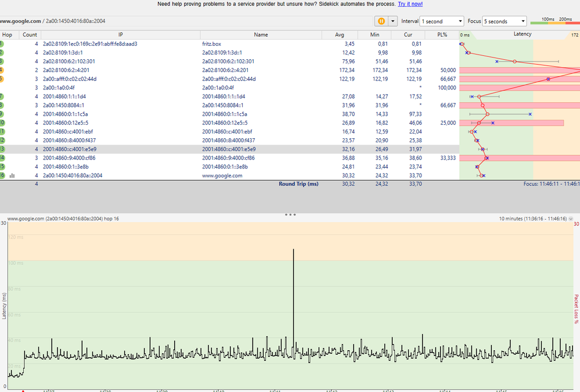Screen dimensions: 580x392
Task: Select IP 2001:4860:0:1::3e8b row
Action: (x=66, y=167)
